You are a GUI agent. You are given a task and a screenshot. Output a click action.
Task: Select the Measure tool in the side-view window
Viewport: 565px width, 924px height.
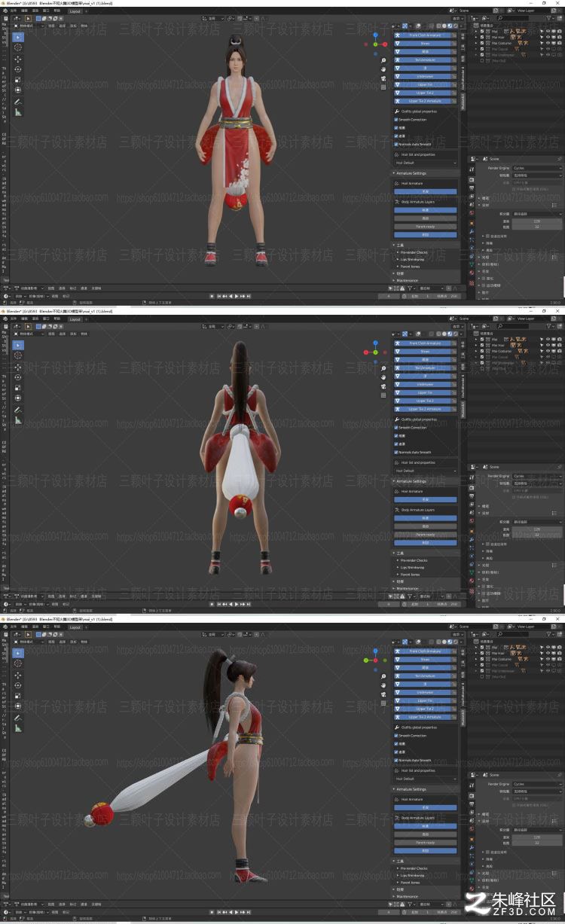(18, 728)
